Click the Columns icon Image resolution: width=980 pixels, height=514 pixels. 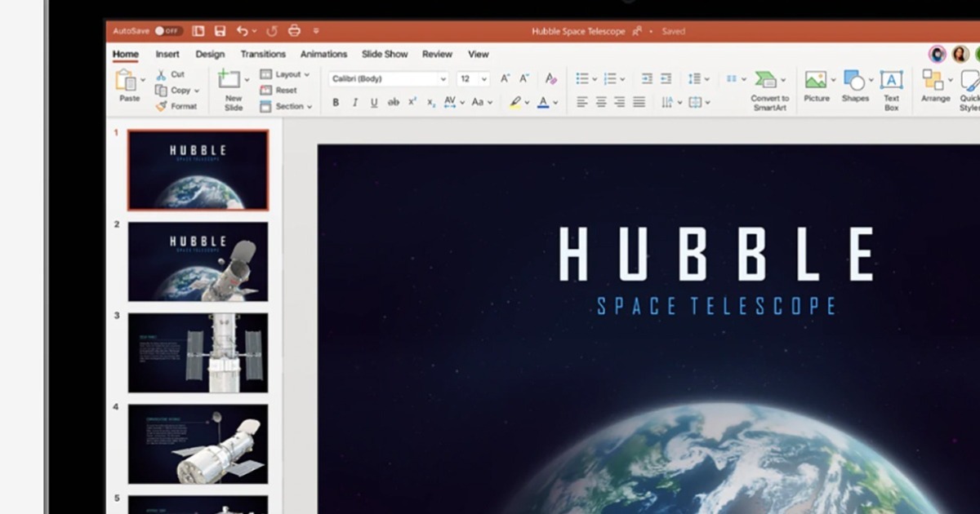point(732,79)
